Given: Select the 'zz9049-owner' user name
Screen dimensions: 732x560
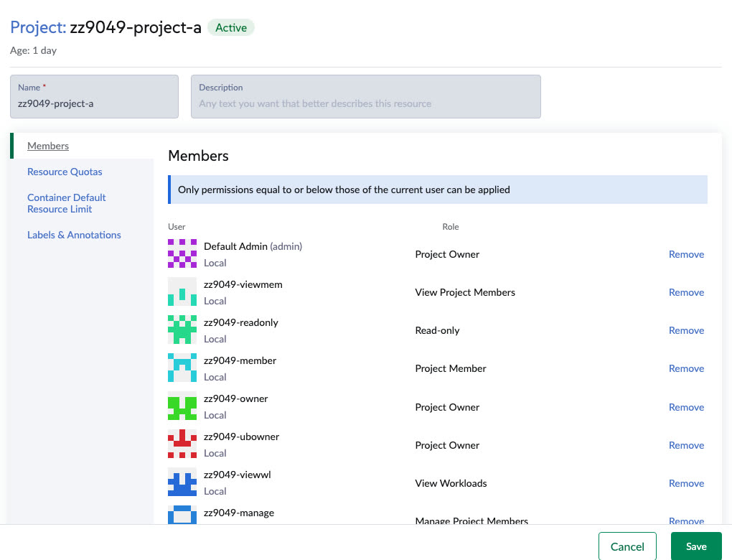Looking at the screenshot, I should 236,398.
